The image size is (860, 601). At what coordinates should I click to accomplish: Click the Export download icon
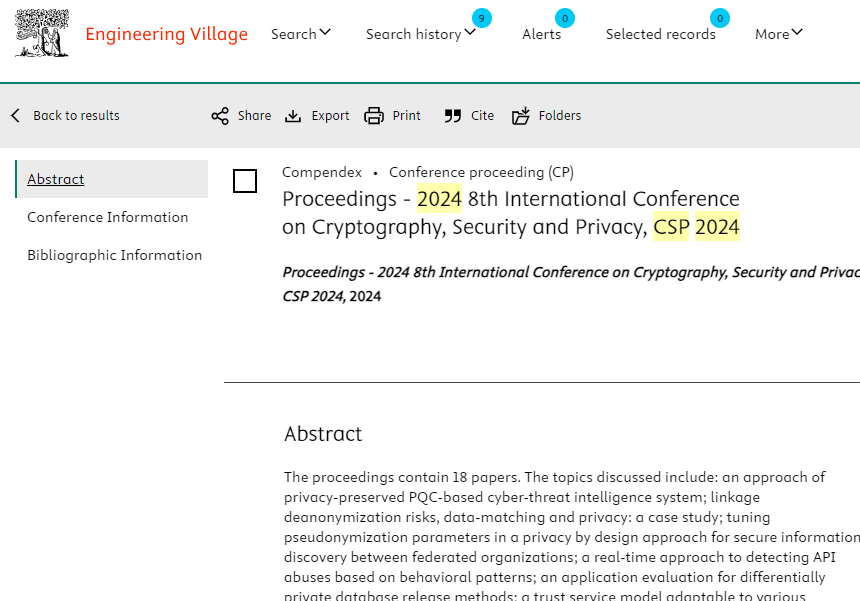293,116
